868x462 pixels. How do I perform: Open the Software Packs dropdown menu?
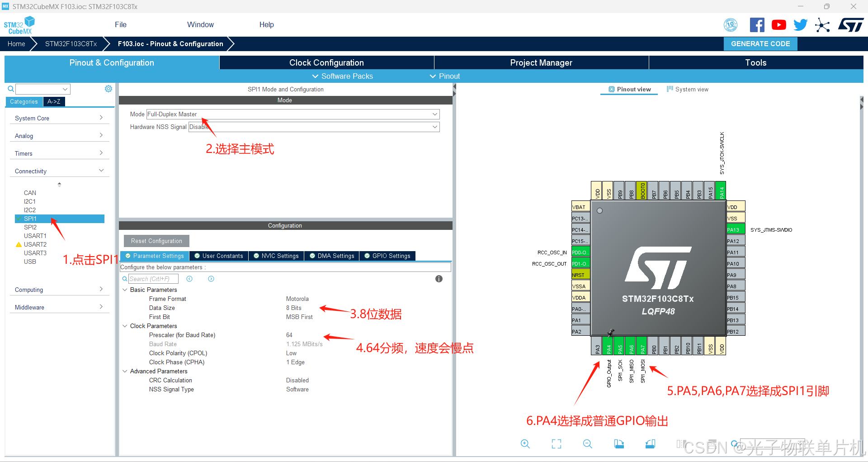pos(342,76)
